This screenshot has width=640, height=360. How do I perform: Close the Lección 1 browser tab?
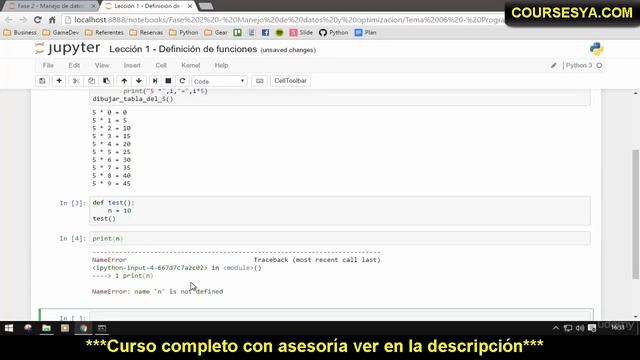[x=190, y=6]
